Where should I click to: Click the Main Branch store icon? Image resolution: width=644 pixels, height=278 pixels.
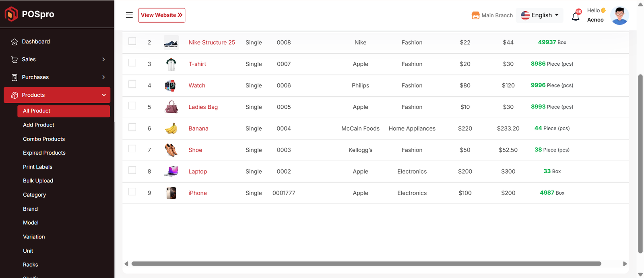click(x=475, y=15)
